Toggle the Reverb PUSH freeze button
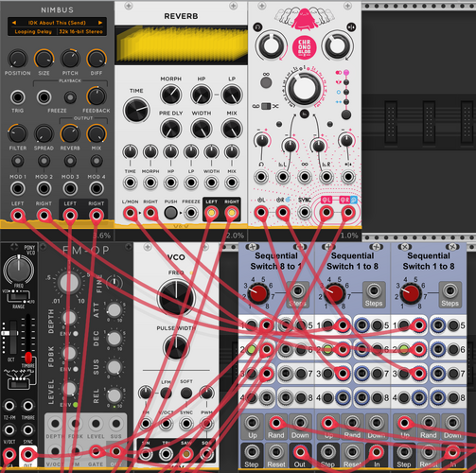Screen dimensions: 476x473 tap(170, 213)
